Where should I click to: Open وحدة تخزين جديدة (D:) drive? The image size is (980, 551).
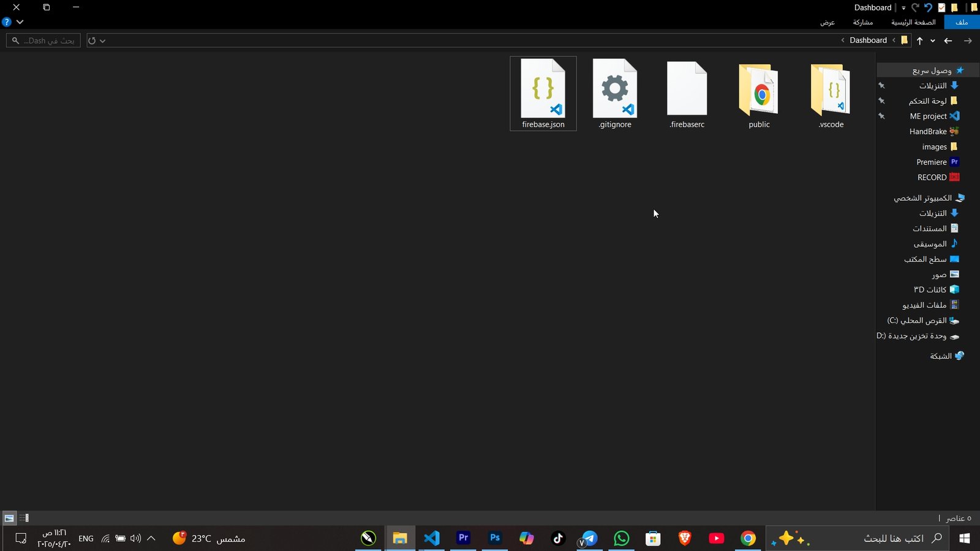pyautogui.click(x=918, y=335)
